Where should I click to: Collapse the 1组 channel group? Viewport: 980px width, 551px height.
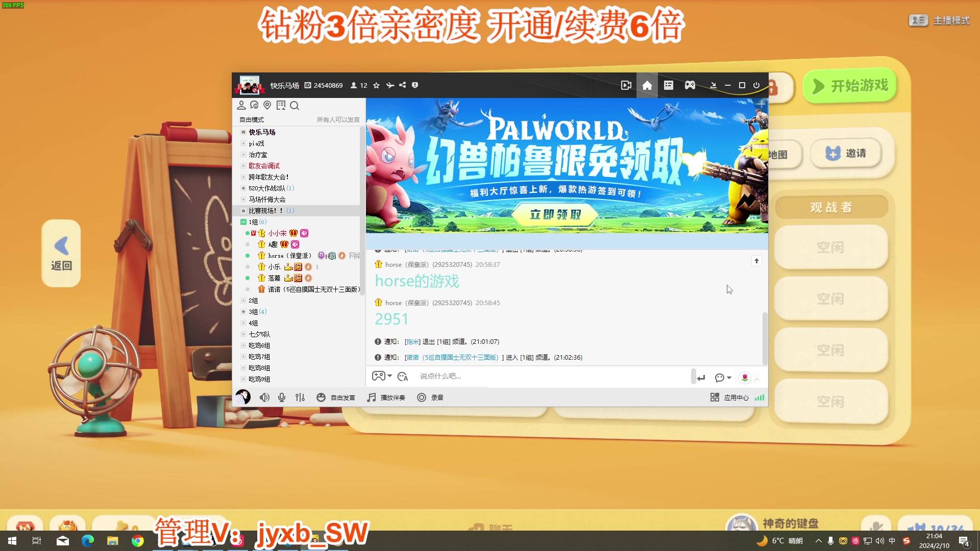click(243, 222)
